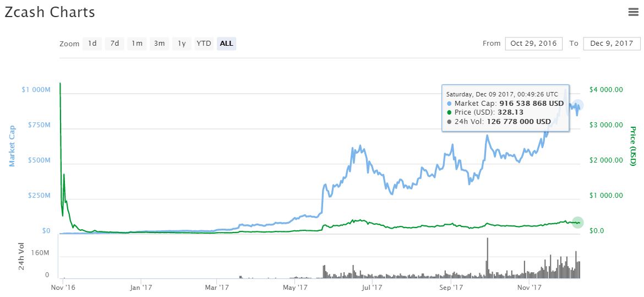The width and height of the screenshot is (644, 297).
Task: Click the Price (USD) axis title
Action: [632, 146]
